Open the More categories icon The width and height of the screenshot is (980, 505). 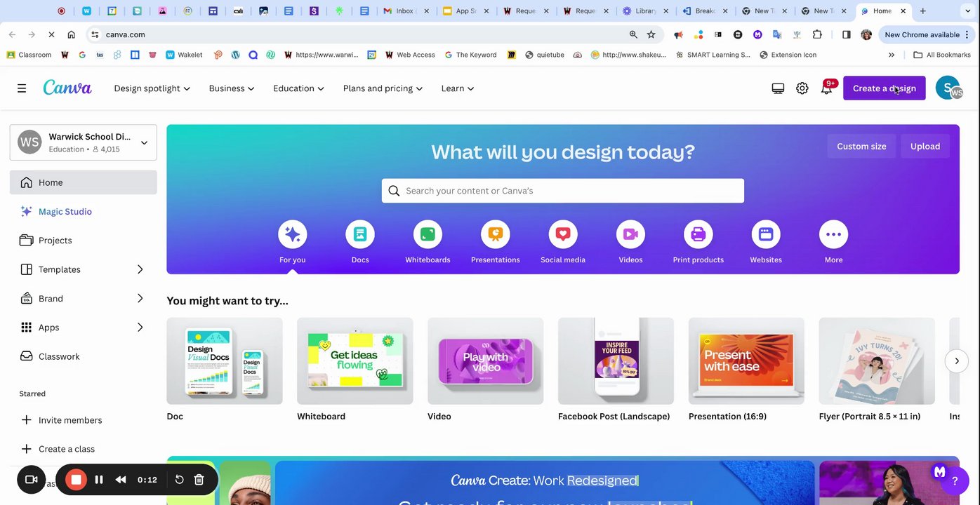pos(833,234)
